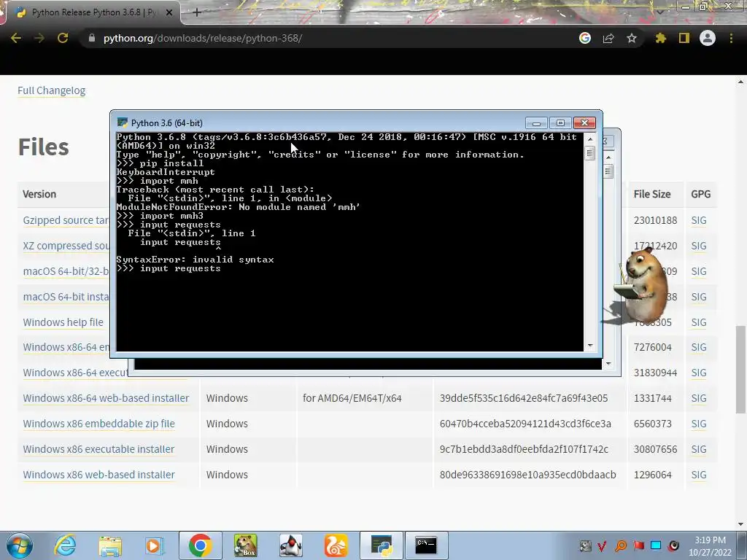This screenshot has width=747, height=560.
Task: Click the File Size column header
Action: [651, 194]
